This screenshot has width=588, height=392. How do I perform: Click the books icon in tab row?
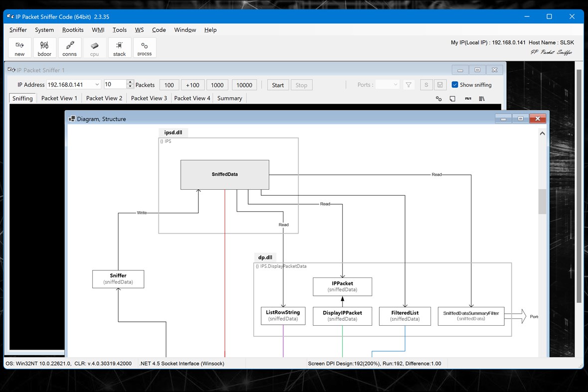[x=482, y=99]
